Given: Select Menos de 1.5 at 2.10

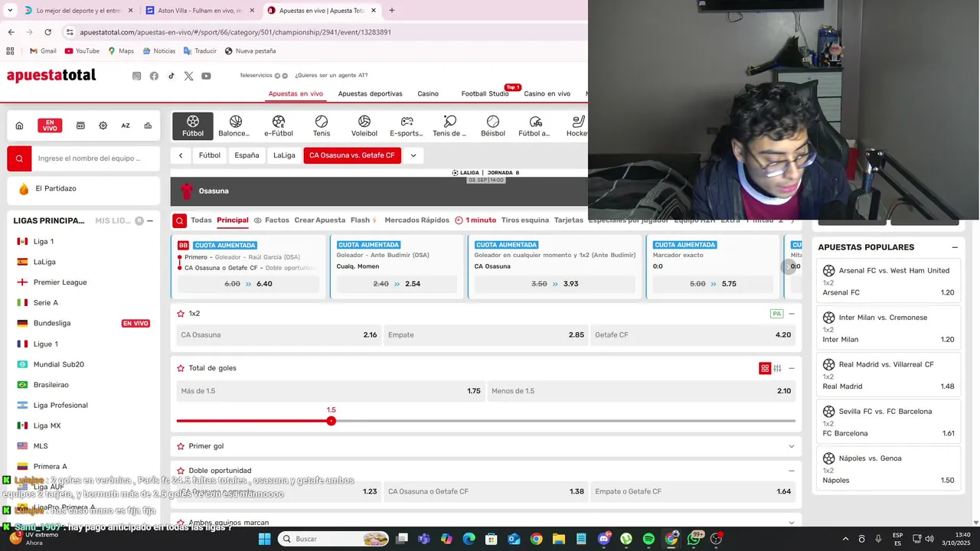Looking at the screenshot, I should [x=641, y=391].
